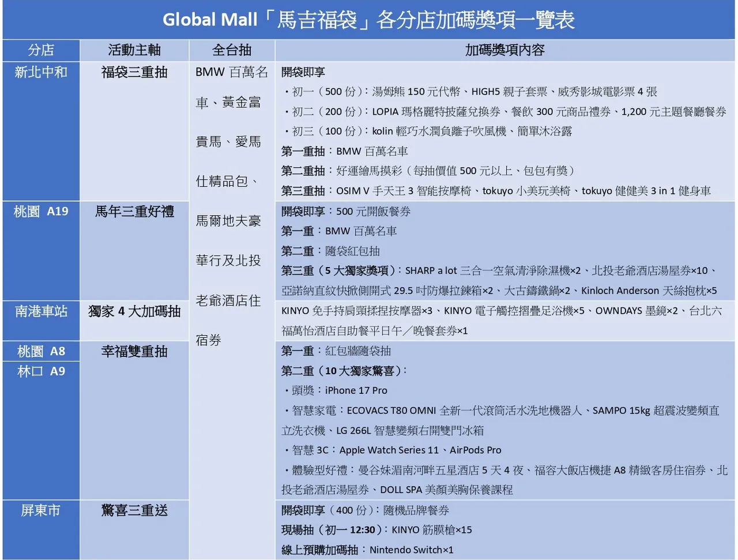Select the 林口 A9 store label

pyautogui.click(x=40, y=371)
